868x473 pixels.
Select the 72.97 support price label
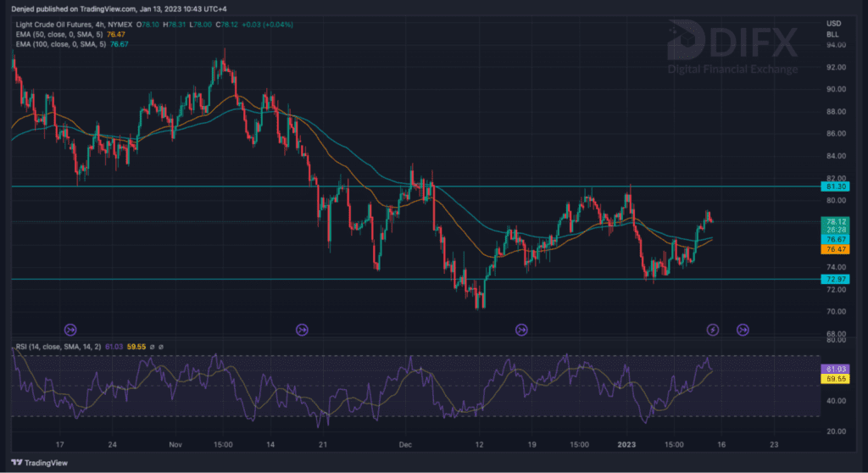(x=836, y=279)
